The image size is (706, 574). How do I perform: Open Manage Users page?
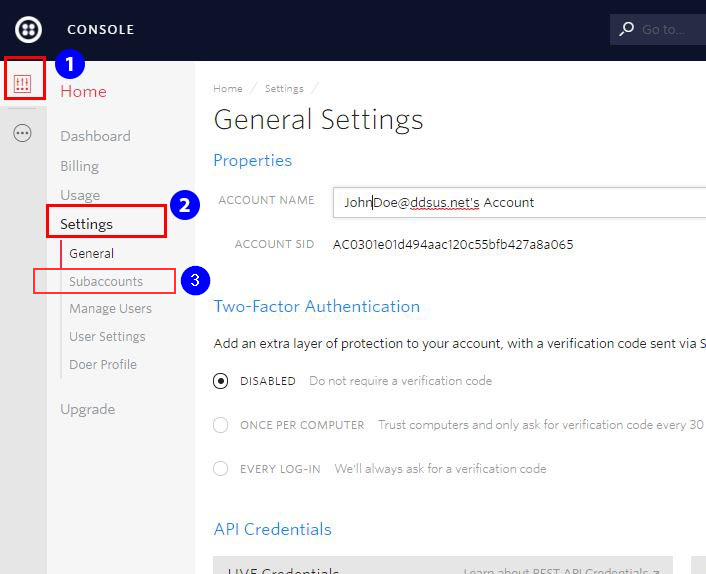110,309
